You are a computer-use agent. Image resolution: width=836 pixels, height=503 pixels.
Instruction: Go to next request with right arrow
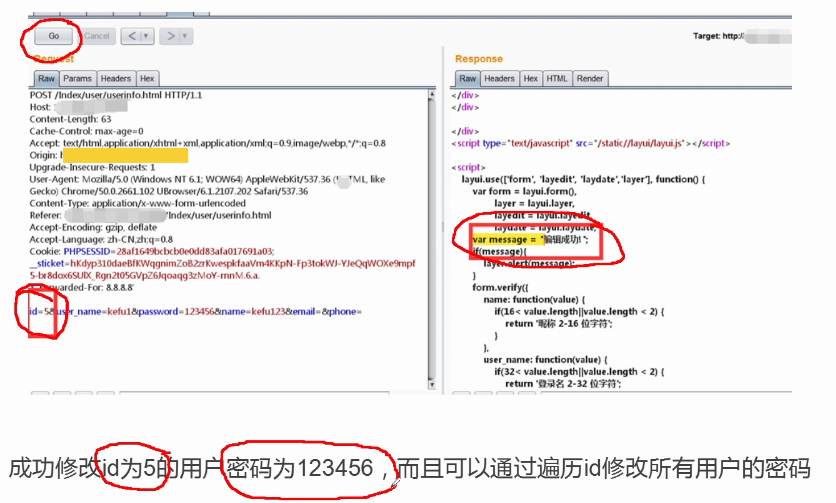[x=171, y=36]
